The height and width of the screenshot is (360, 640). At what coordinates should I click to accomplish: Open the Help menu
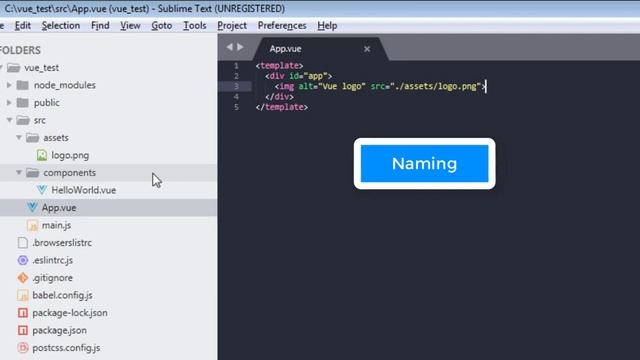pos(327,26)
